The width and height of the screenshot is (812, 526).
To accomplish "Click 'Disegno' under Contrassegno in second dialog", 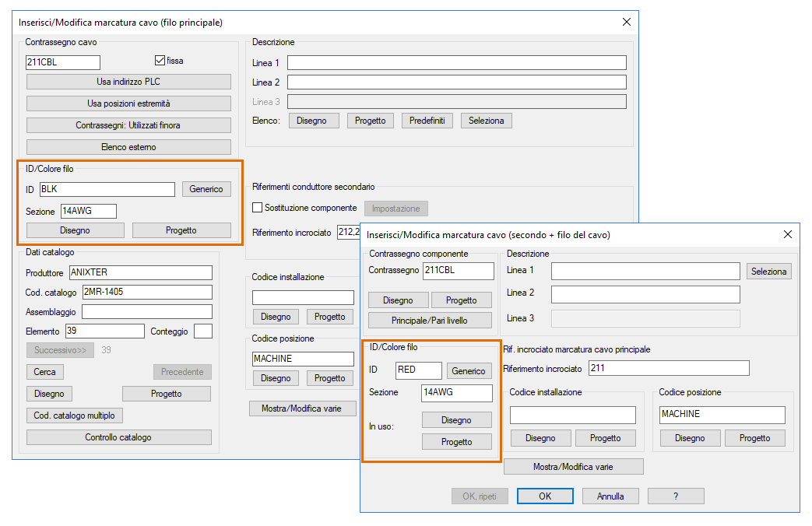I will pyautogui.click(x=399, y=300).
